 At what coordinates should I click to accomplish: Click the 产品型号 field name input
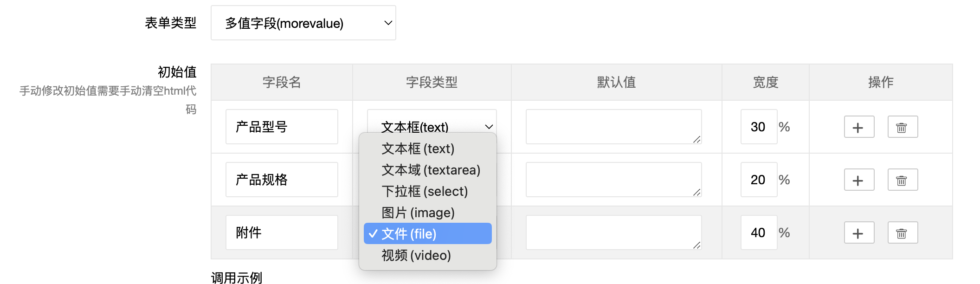(282, 127)
